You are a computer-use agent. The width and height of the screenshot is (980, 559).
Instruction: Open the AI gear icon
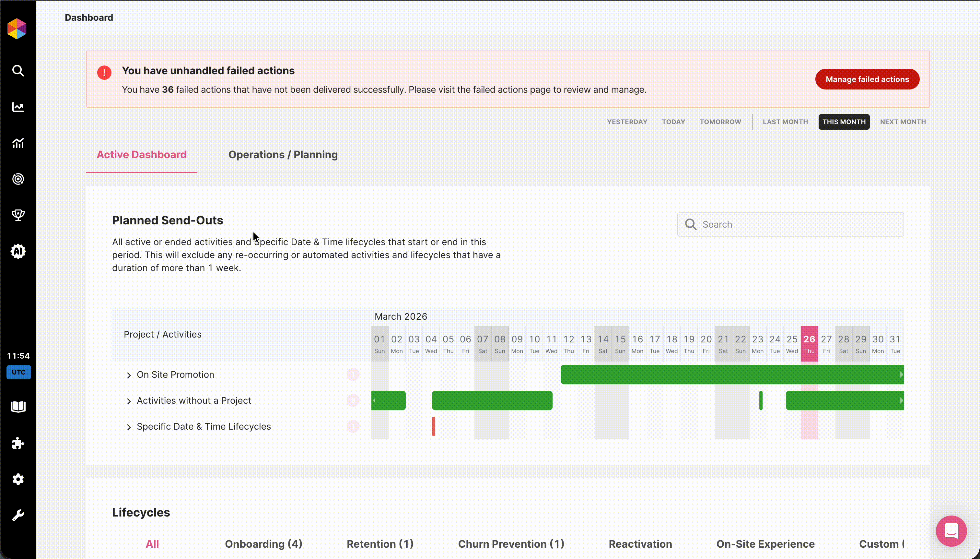point(18,252)
